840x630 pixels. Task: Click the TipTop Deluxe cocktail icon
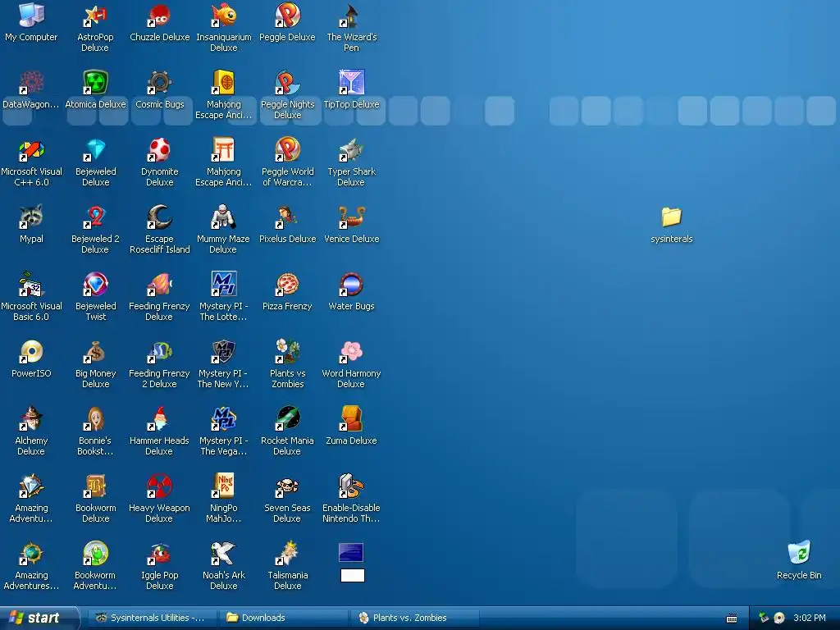tap(351, 83)
